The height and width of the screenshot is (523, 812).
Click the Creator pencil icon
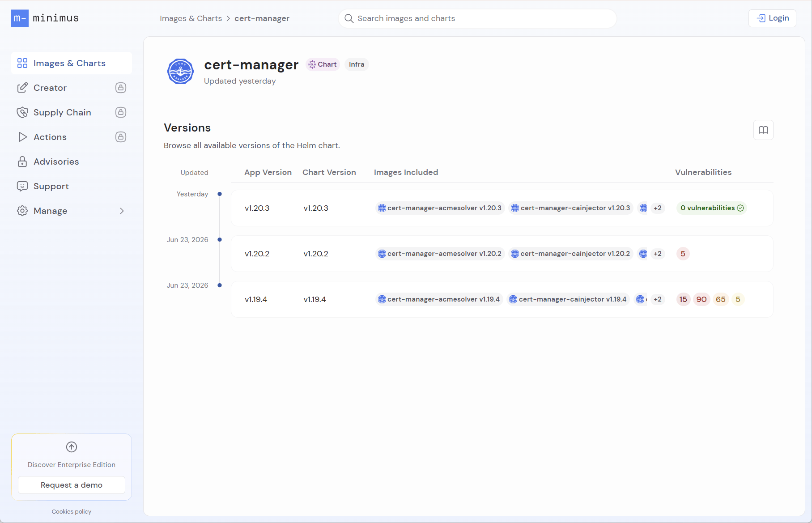coord(22,88)
